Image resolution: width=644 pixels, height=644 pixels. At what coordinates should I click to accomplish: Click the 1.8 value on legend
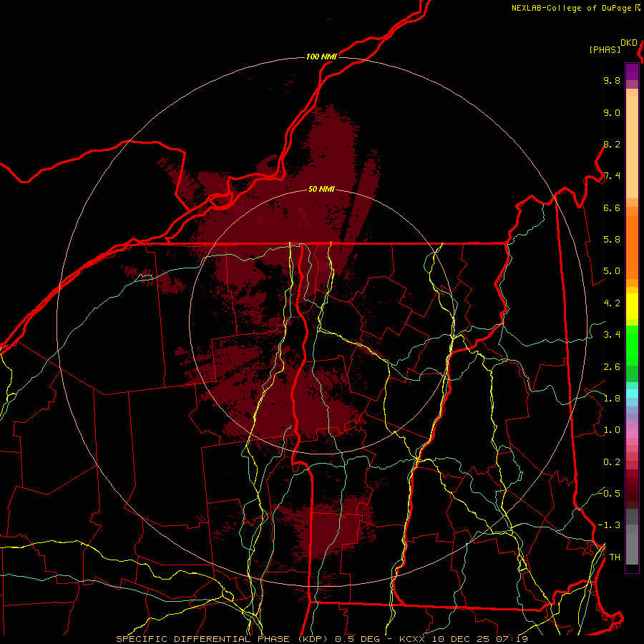pos(612,399)
